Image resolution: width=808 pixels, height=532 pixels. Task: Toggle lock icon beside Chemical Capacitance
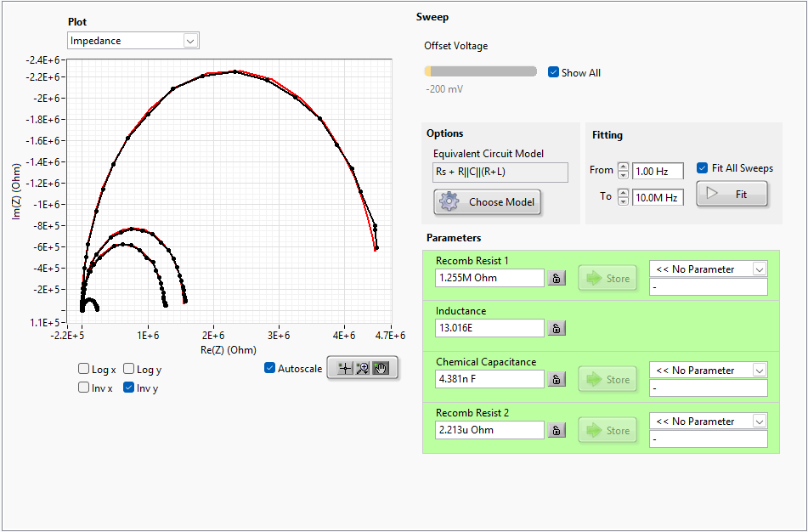pyautogui.click(x=557, y=379)
